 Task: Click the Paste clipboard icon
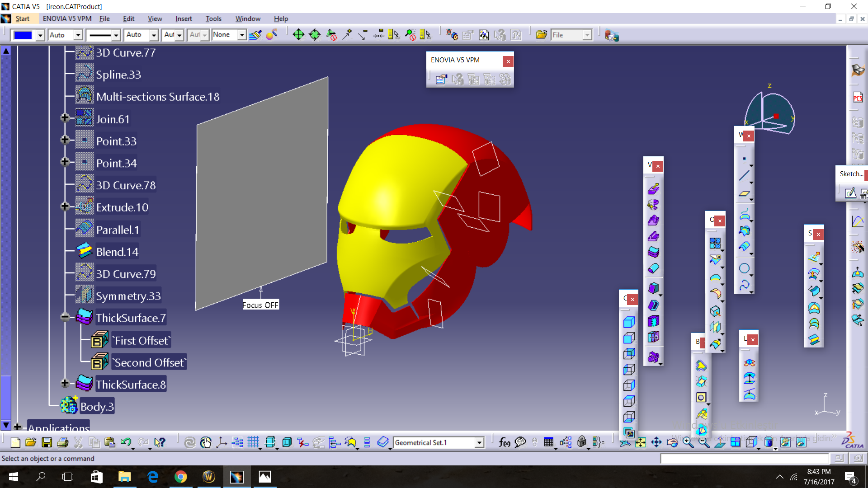(x=110, y=442)
